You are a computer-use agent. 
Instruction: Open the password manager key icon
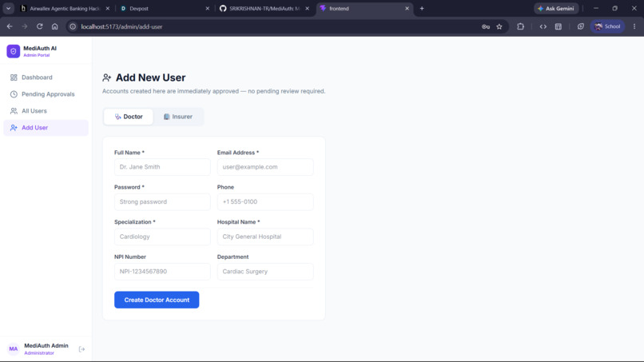486,26
